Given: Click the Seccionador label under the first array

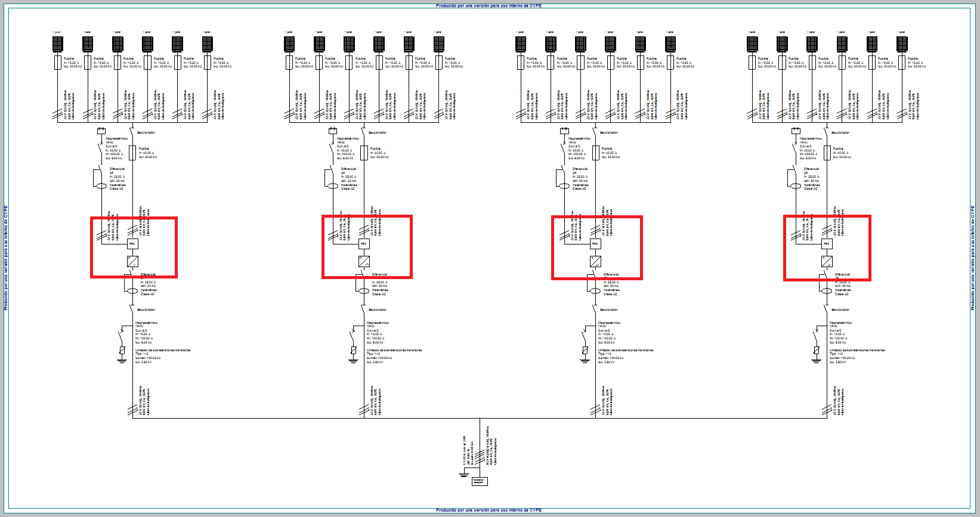Looking at the screenshot, I should click(x=146, y=132).
